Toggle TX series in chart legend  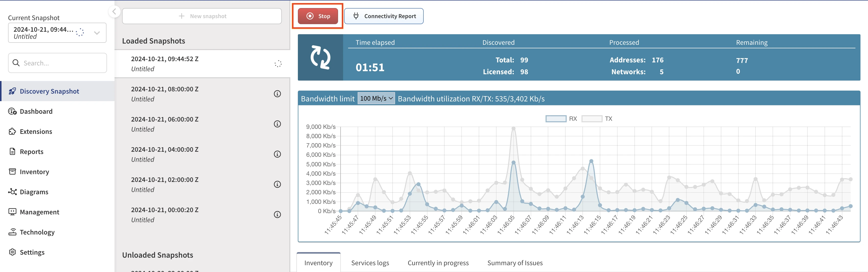click(592, 119)
